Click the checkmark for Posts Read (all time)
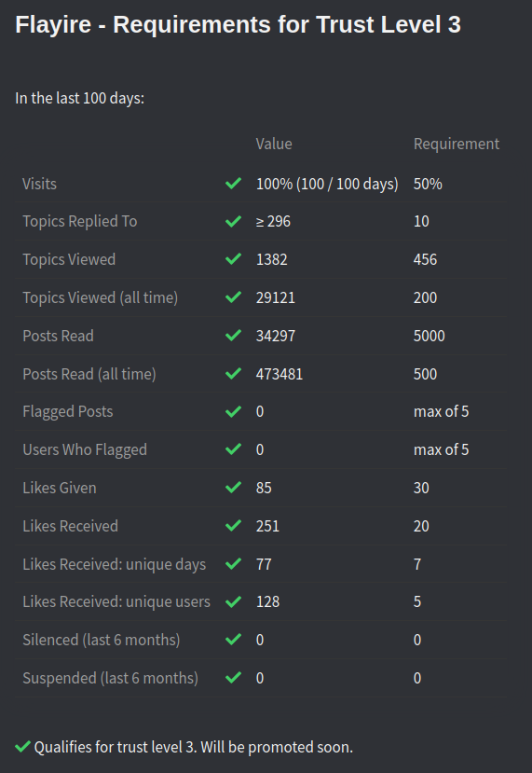This screenshot has width=532, height=773. tap(233, 374)
